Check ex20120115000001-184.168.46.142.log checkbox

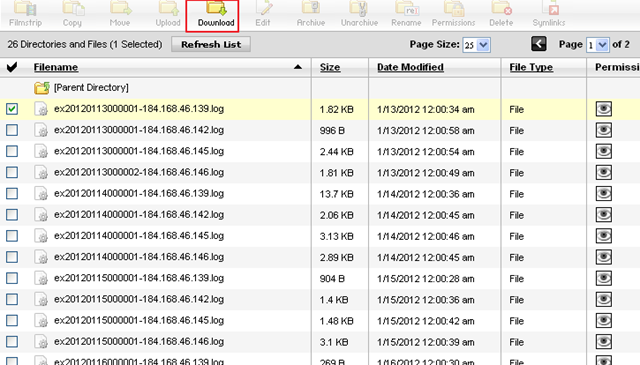pyautogui.click(x=12, y=300)
